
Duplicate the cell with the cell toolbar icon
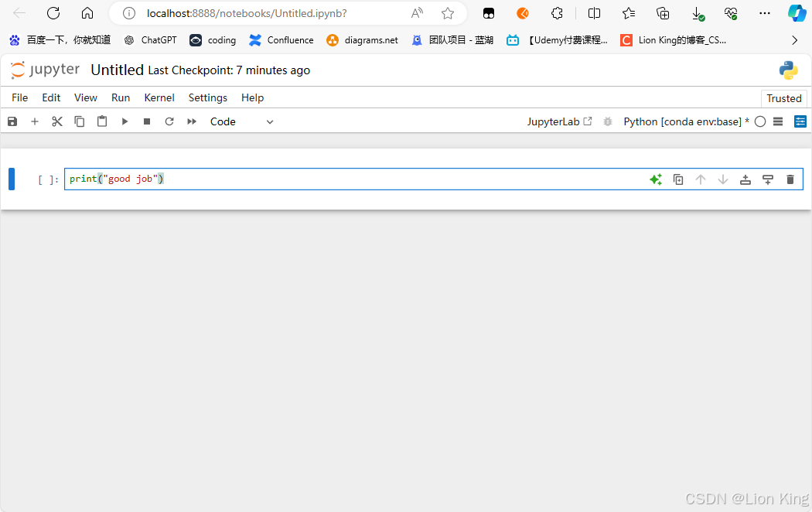(678, 179)
